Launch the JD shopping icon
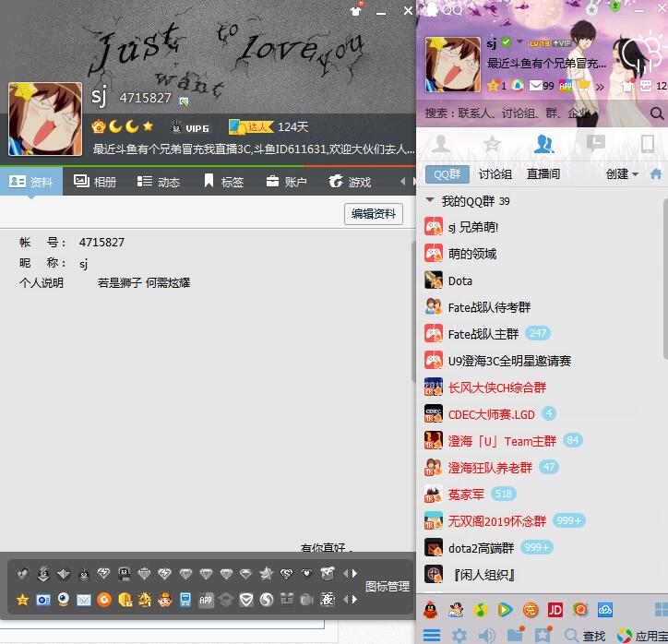The width and height of the screenshot is (668, 644). pos(555,611)
